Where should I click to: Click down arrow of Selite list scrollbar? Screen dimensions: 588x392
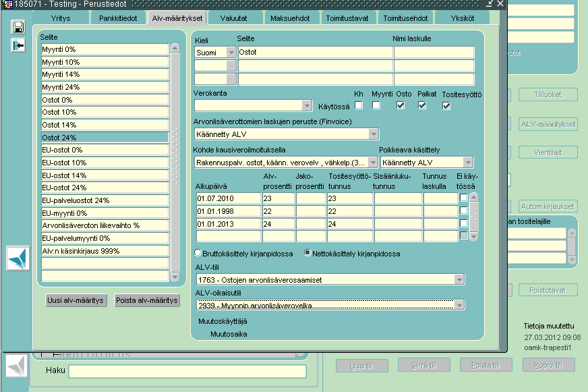coord(175,277)
